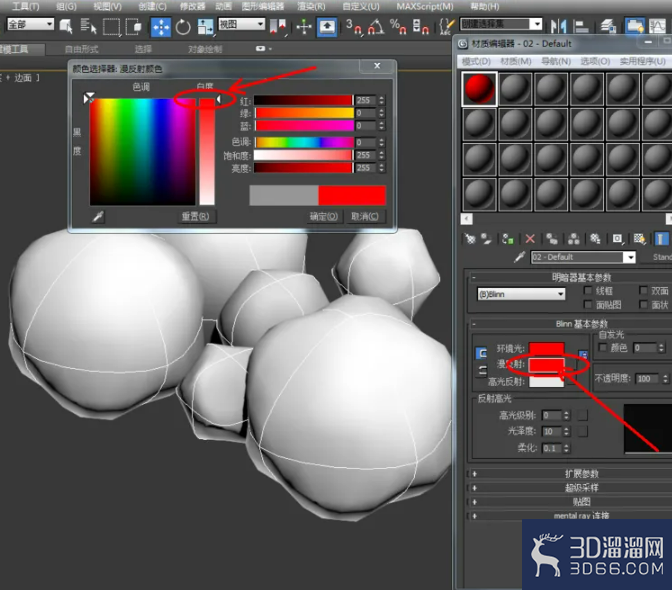Enable the 面贴图 face map checkbox
Screen dimensions: 672x590
point(588,304)
